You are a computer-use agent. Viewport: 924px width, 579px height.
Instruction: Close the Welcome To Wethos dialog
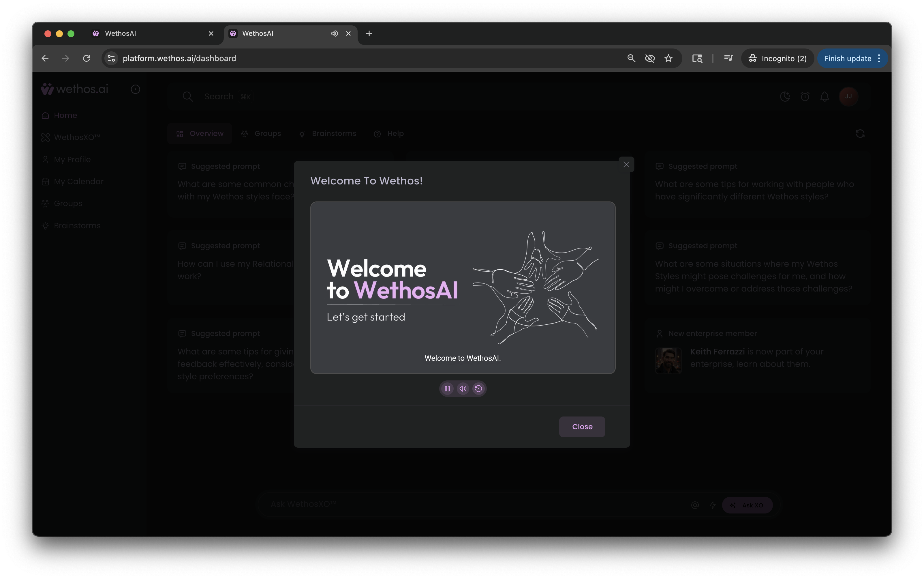pyautogui.click(x=582, y=427)
